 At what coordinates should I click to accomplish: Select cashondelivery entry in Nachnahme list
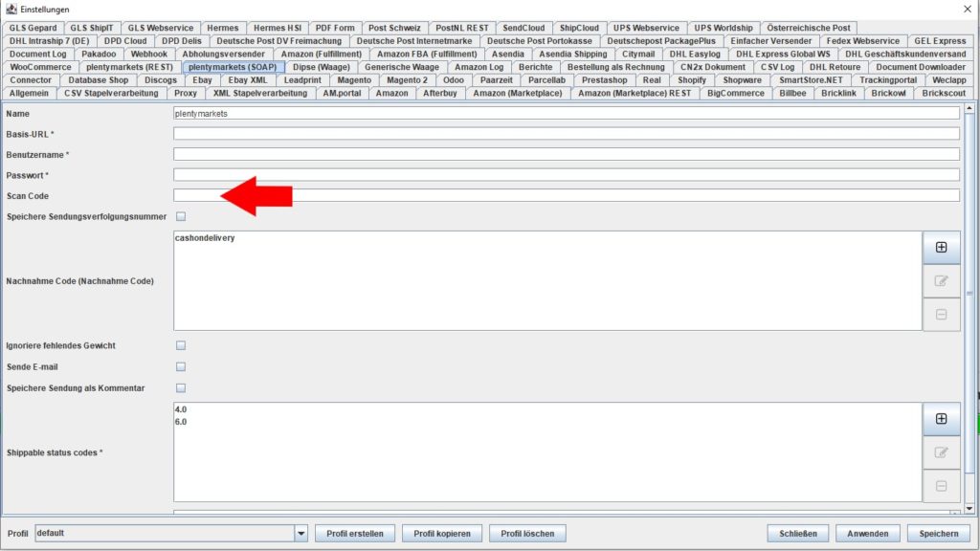(x=205, y=238)
